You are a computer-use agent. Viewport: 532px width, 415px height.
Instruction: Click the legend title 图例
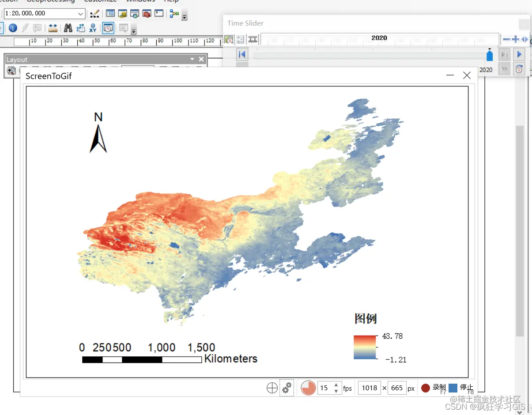(366, 319)
